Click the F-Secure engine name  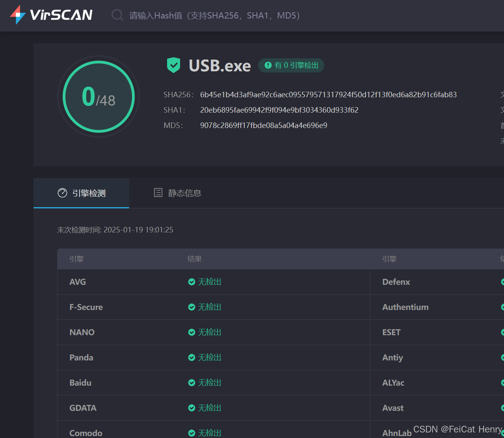click(x=86, y=307)
